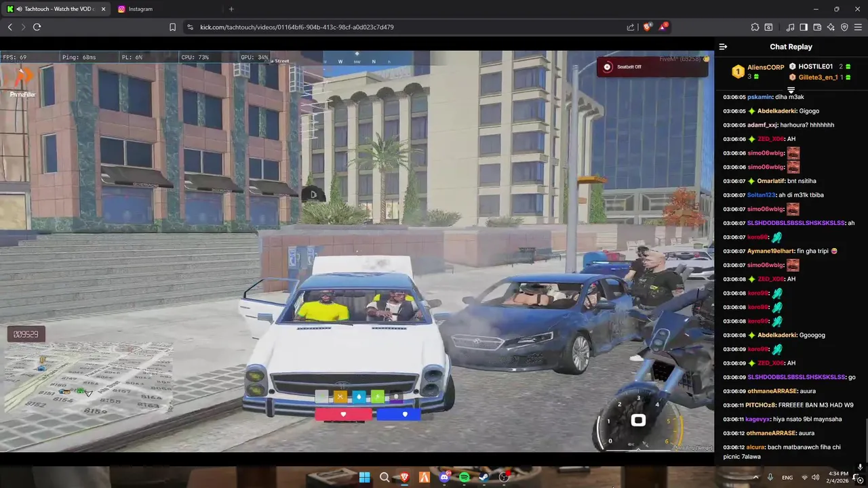The image size is (868, 488).
Task: Click HOSTILE01 in the gift leaderboard
Action: click(815, 66)
